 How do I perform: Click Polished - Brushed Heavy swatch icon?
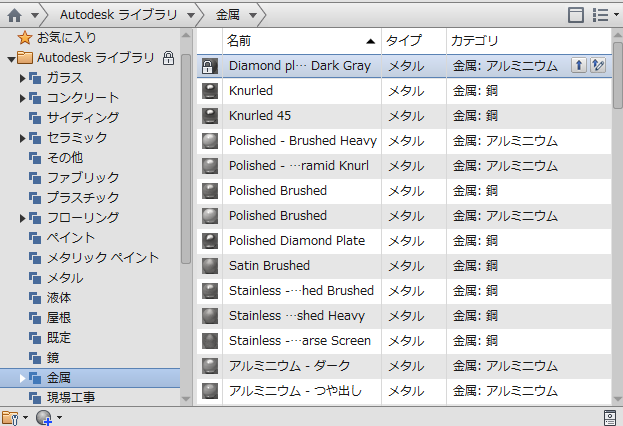(210, 141)
